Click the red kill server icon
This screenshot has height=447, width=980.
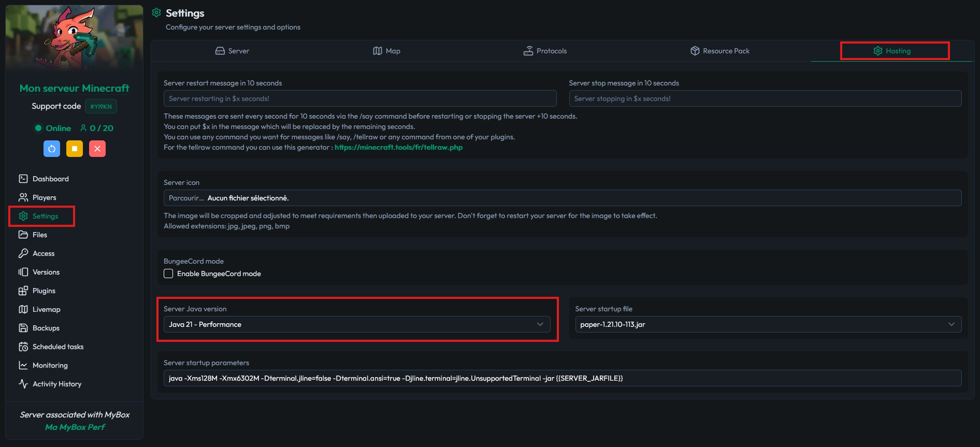(x=97, y=149)
